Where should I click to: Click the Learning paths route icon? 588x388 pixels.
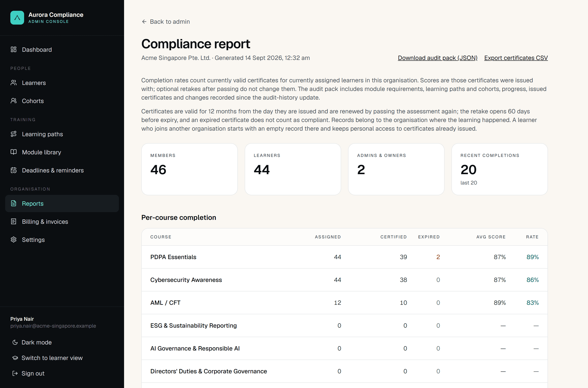(x=14, y=134)
